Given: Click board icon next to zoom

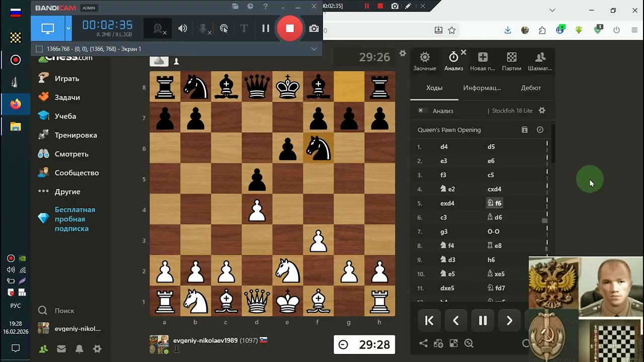Looking at the screenshot, I should pos(453,343).
